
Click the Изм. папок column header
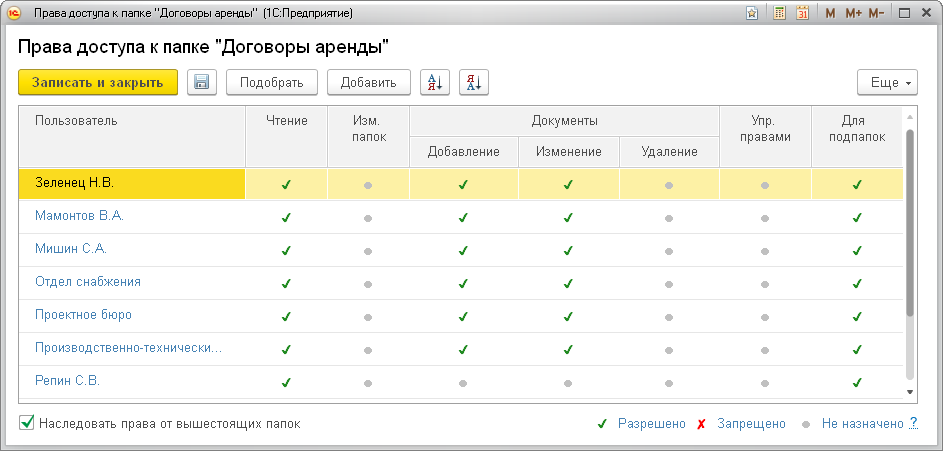tap(368, 137)
